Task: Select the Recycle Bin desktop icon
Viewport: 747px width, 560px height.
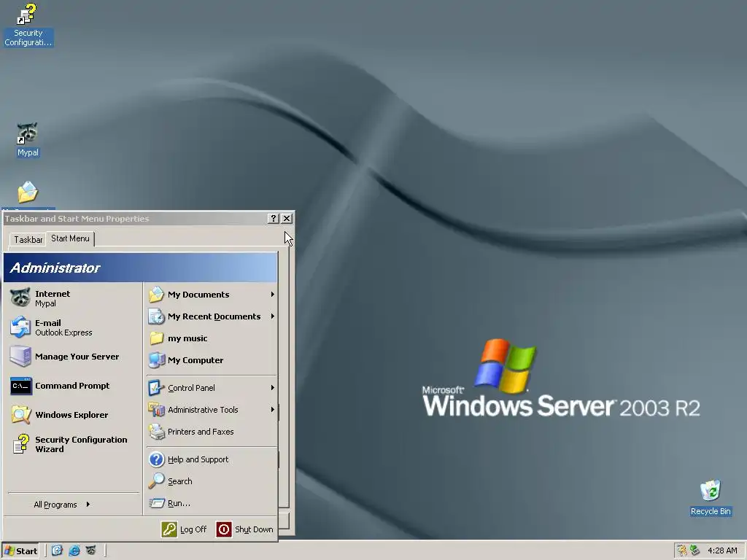Action: coord(711,497)
